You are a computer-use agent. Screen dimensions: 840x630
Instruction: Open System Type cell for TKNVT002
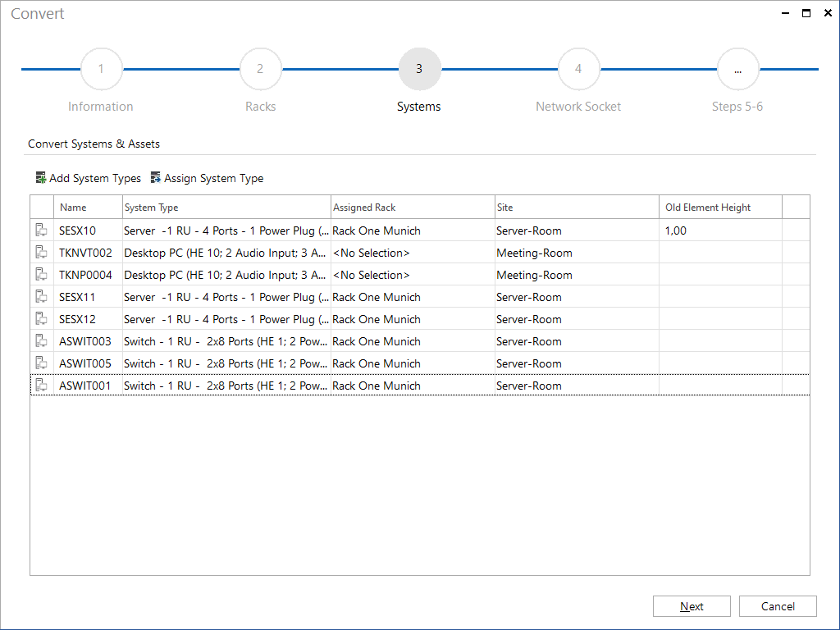[x=226, y=253]
